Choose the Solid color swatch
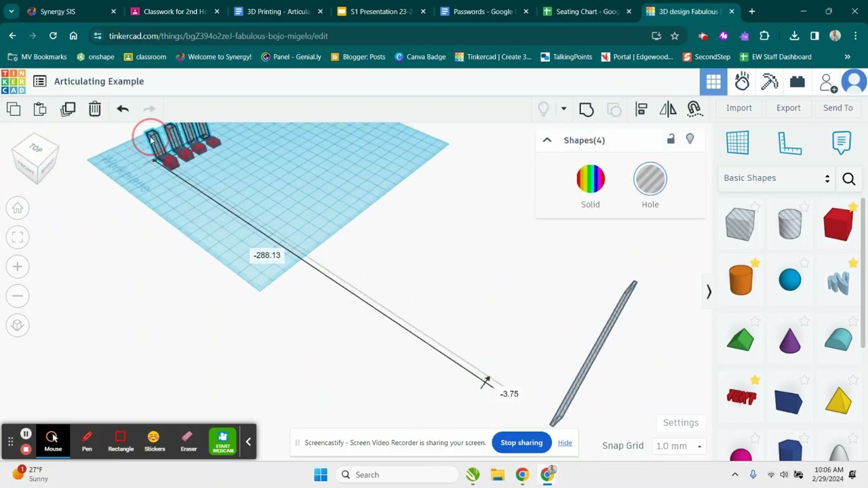868x488 pixels. pos(591,179)
